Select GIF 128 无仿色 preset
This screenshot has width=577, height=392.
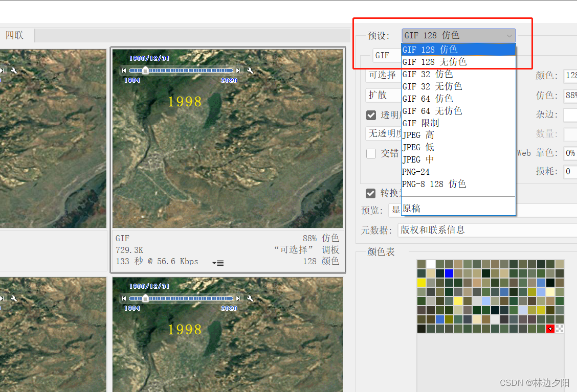(x=458, y=62)
